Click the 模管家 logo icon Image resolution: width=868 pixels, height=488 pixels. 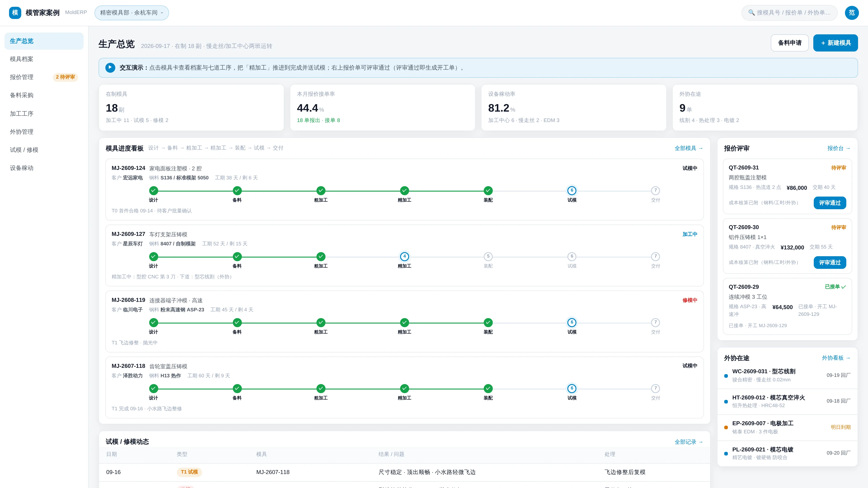(x=15, y=13)
